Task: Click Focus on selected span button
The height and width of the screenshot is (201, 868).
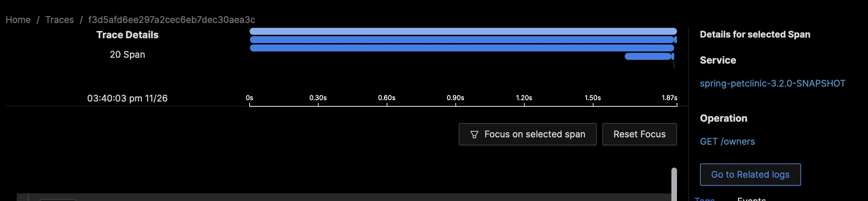Action: 527,134
